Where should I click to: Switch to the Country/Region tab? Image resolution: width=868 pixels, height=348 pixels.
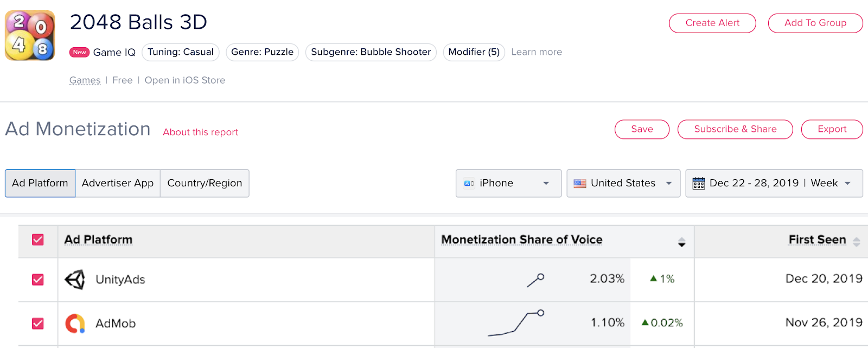click(205, 184)
